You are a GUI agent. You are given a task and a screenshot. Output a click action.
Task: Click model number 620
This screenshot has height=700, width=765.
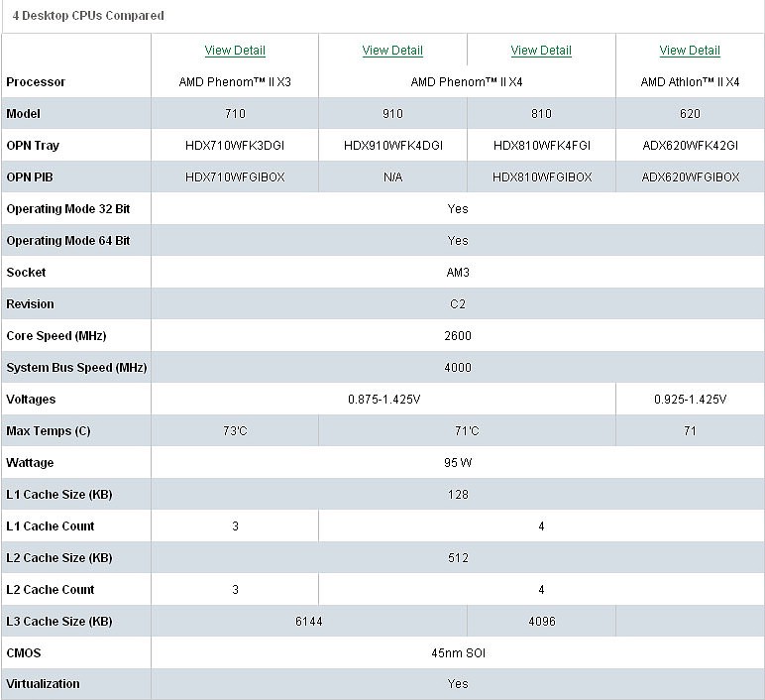[x=690, y=114]
